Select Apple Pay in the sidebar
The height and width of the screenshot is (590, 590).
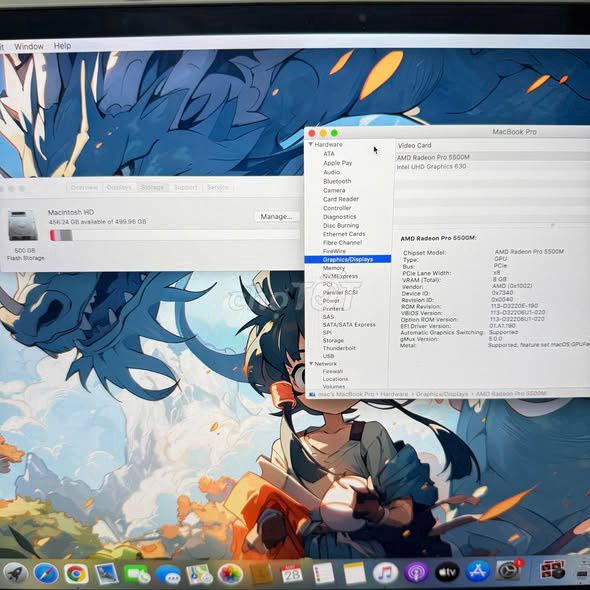(338, 163)
